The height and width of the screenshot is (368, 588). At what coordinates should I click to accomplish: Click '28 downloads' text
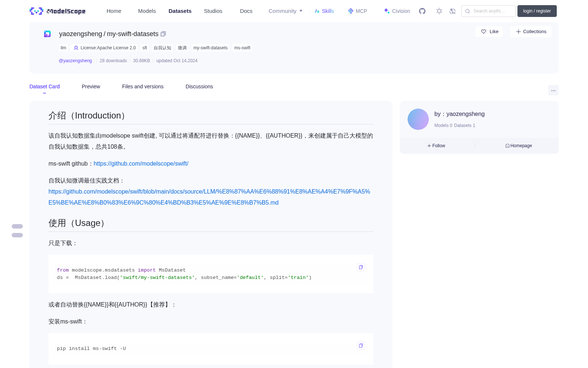tap(113, 61)
